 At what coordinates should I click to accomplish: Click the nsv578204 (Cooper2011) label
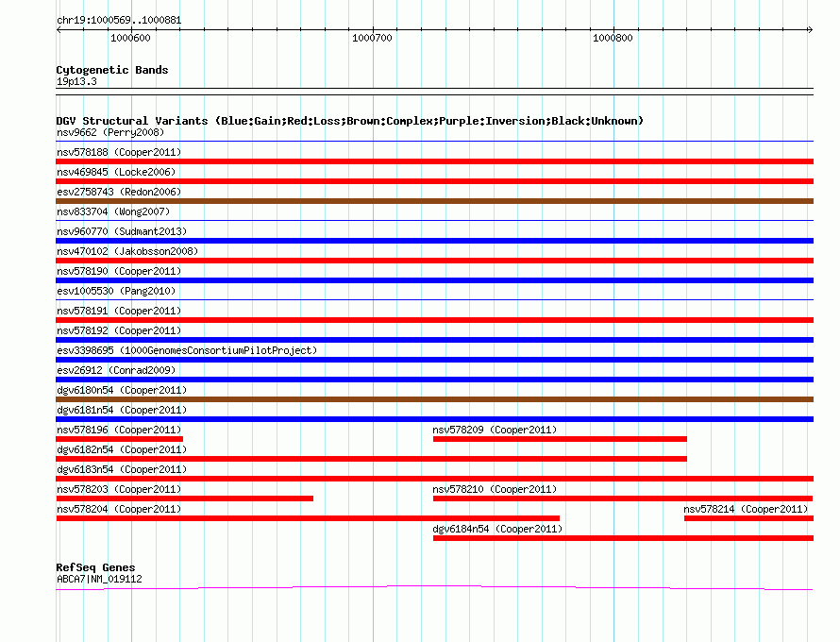pos(119,509)
